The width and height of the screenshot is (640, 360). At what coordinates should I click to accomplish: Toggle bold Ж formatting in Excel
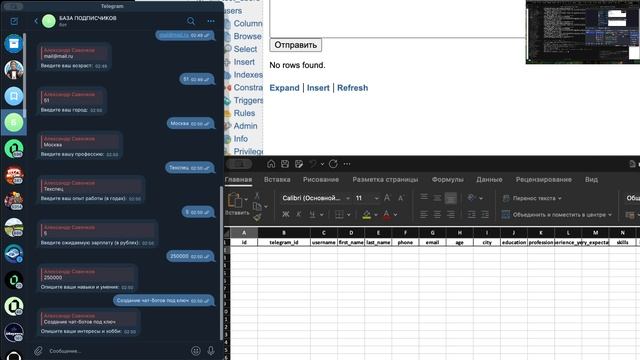286,214
